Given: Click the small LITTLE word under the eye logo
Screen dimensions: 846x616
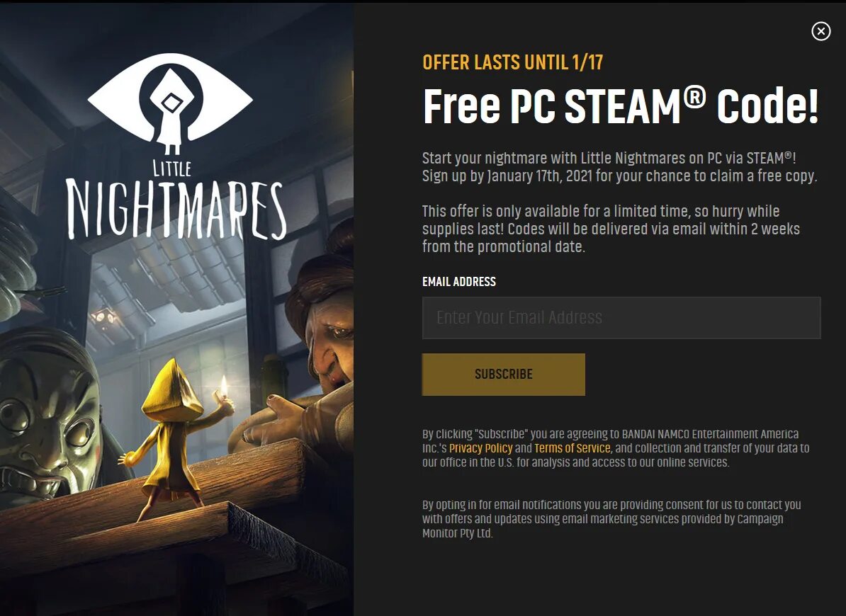Looking at the screenshot, I should [172, 168].
